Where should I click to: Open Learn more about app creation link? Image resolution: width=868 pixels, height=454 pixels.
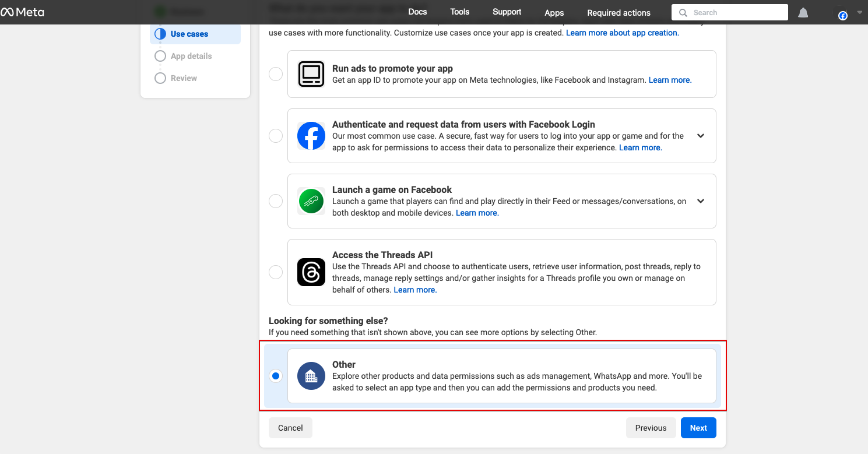[x=622, y=33]
